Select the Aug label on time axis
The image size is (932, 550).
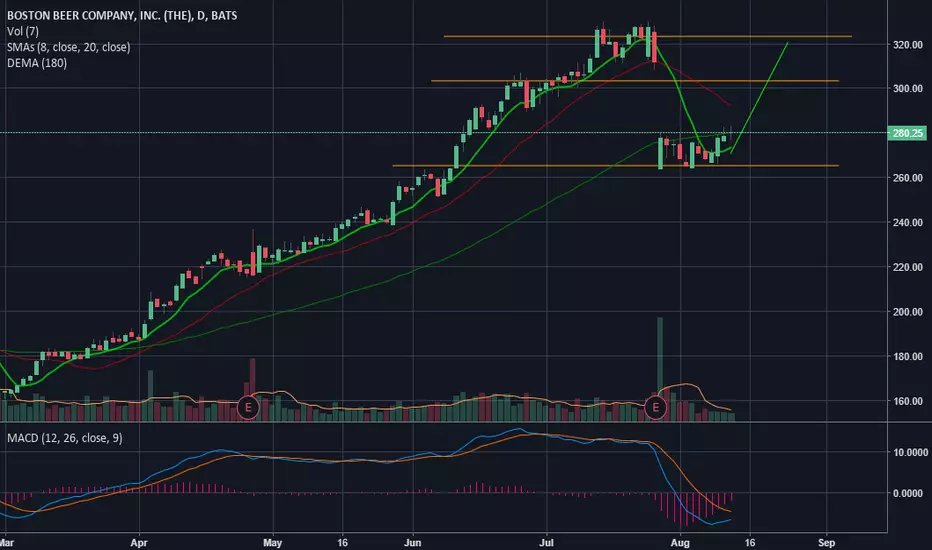(x=680, y=543)
